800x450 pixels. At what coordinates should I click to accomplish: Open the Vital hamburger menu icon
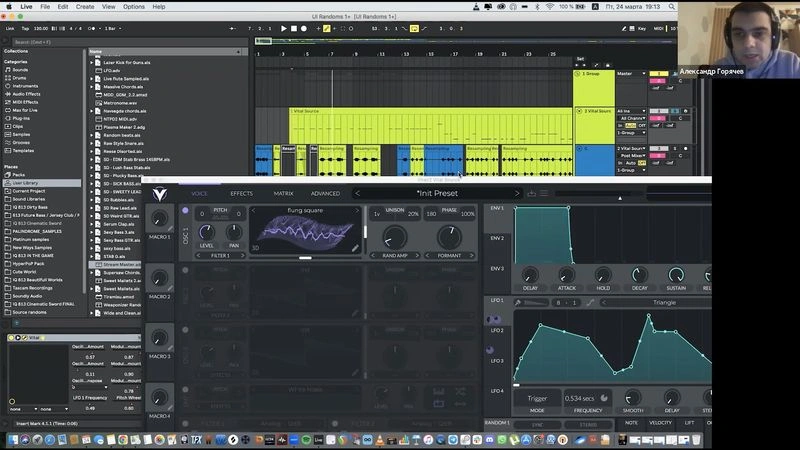point(544,193)
